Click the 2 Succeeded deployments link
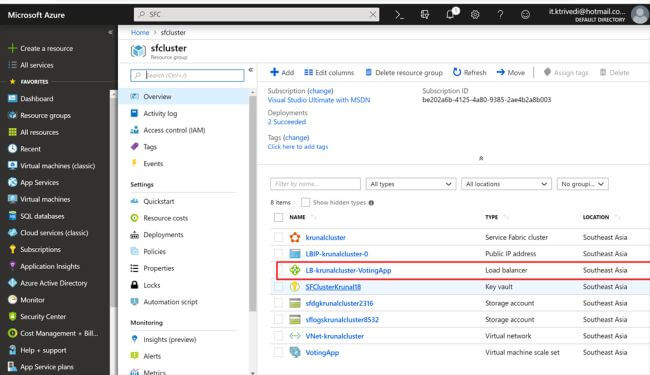Screen dimensions: 650x375 (287, 122)
